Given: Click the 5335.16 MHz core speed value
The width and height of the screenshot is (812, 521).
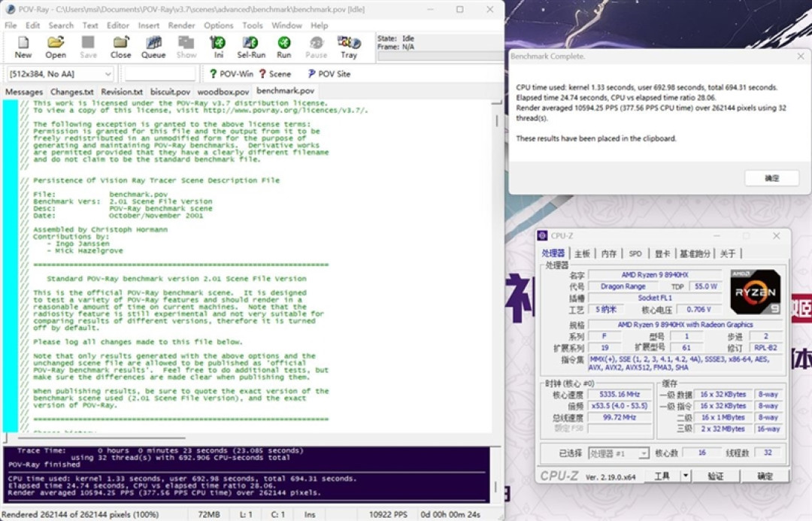Looking at the screenshot, I should click(620, 394).
